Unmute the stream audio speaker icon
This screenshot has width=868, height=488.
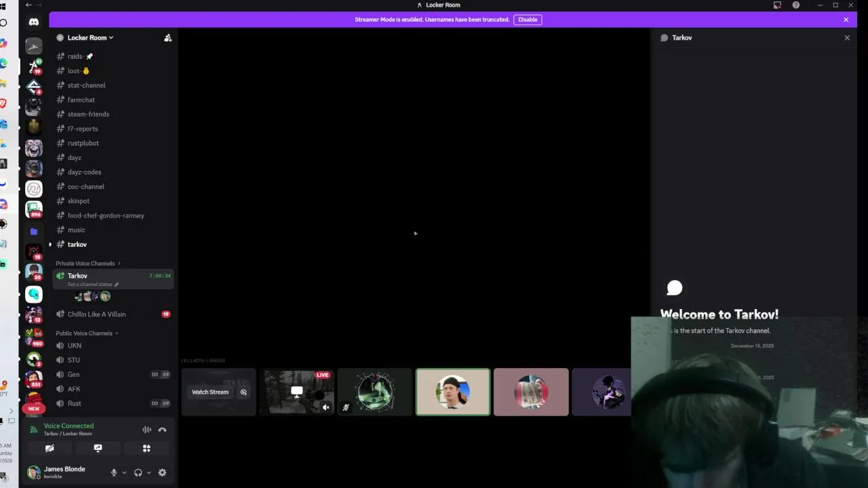click(325, 407)
